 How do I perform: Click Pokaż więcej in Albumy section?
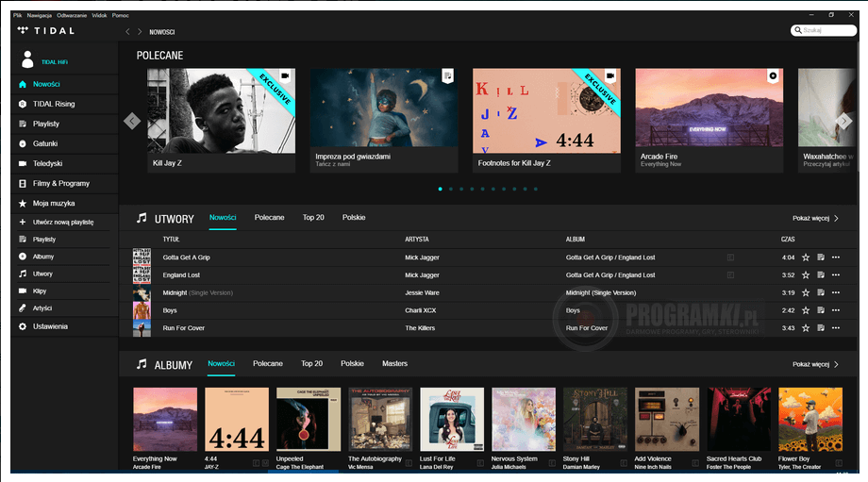point(815,365)
